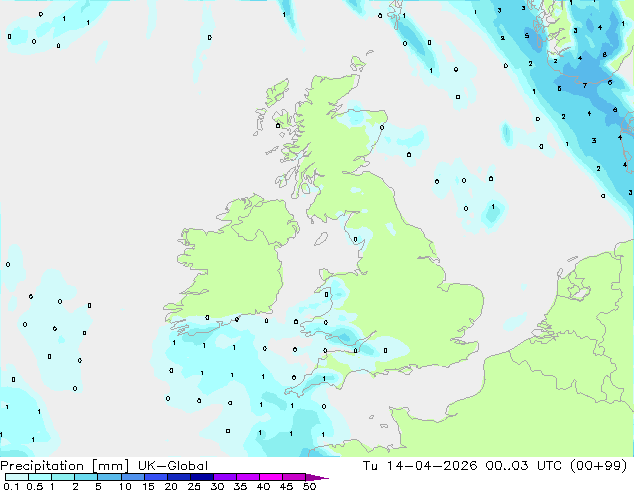
Task: Click the "7" precipitation value on map
Action: click(x=585, y=86)
